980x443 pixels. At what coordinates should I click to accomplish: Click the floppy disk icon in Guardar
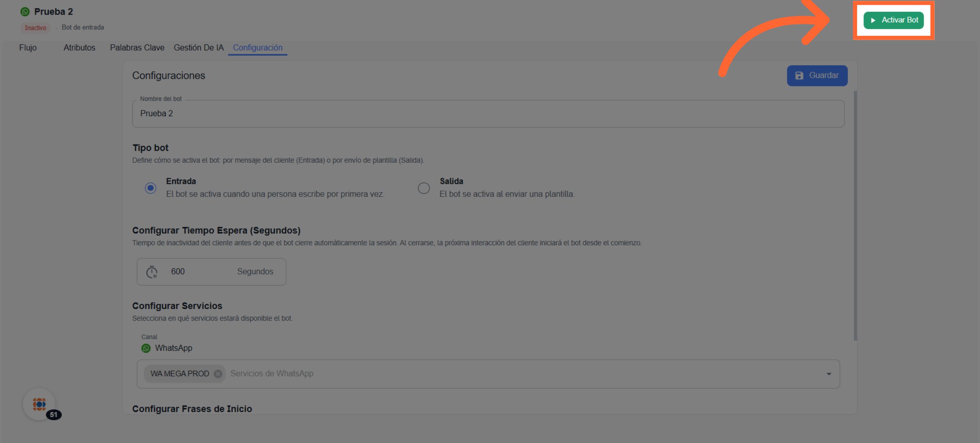[799, 76]
